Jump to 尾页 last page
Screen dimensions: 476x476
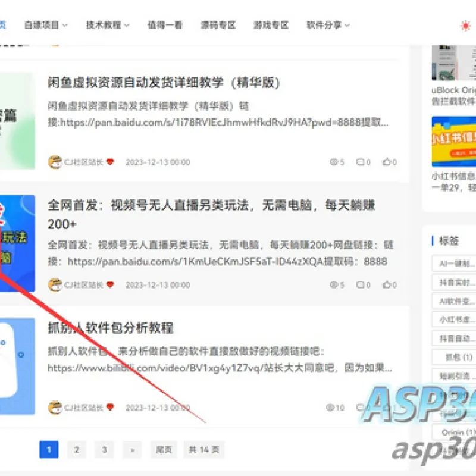coord(164,450)
